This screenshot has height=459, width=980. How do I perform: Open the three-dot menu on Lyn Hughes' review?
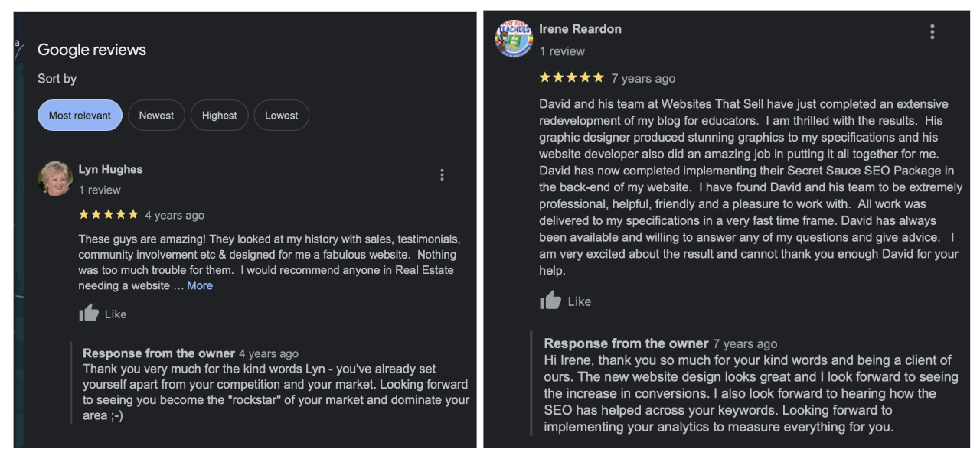(442, 174)
